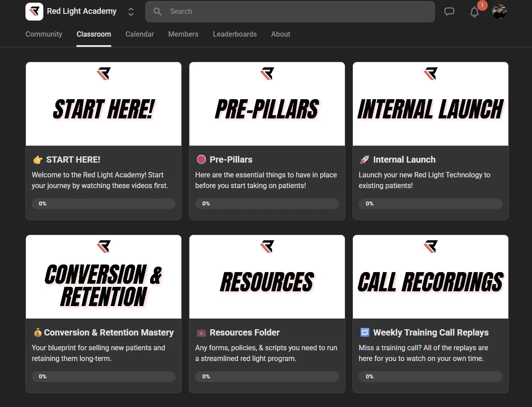Screen dimensions: 532x407
Task: Open the START HERE! course thumbnail
Action: pyautogui.click(x=104, y=104)
